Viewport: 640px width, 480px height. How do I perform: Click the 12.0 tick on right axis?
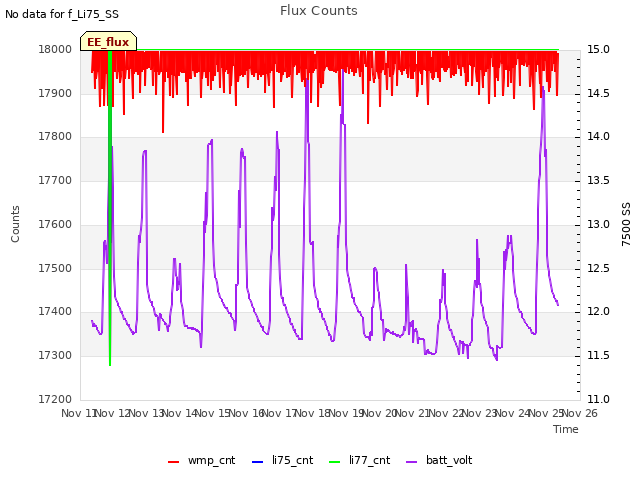tap(598, 312)
